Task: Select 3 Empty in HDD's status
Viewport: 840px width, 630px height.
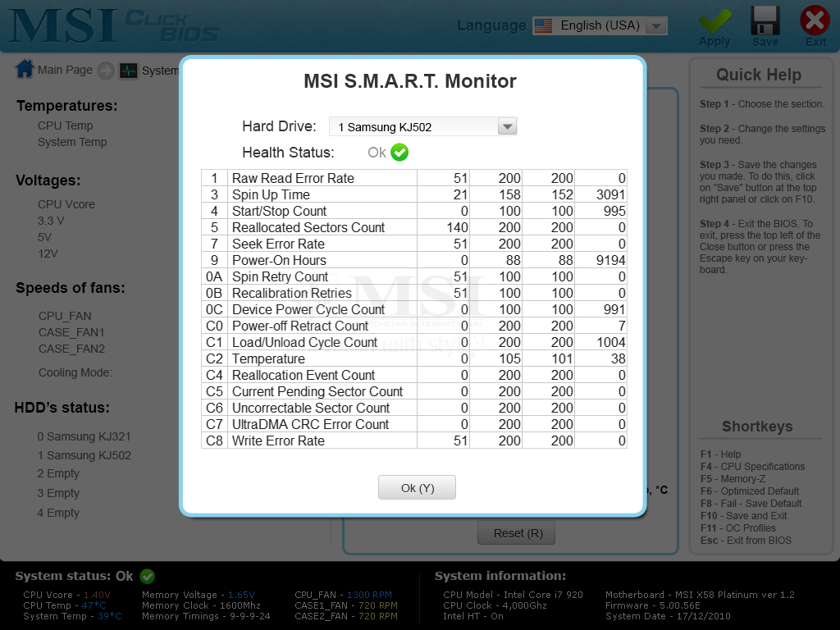Action: (x=58, y=493)
